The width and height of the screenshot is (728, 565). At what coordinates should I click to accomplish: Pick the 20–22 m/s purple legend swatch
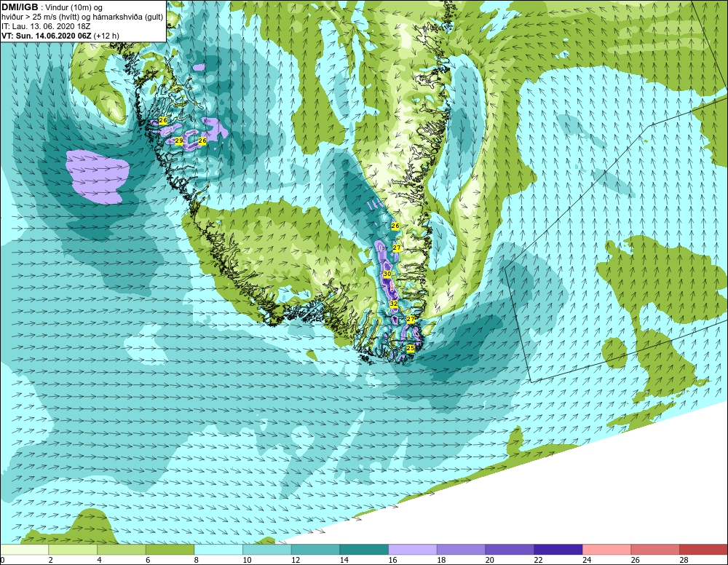pyautogui.click(x=510, y=550)
